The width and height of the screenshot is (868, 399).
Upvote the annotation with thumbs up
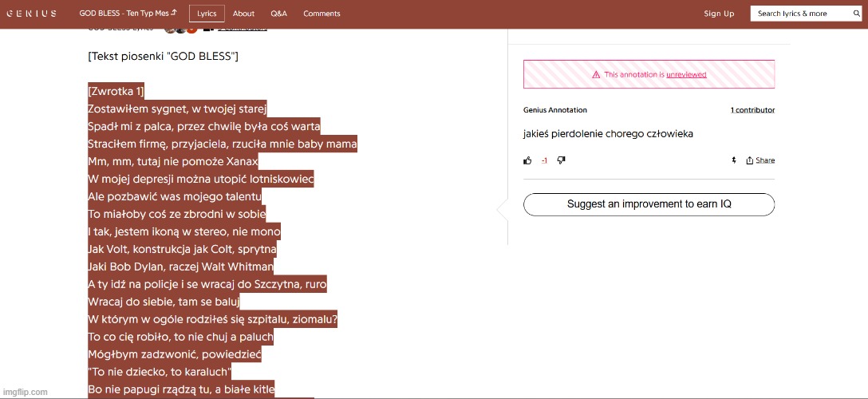527,160
